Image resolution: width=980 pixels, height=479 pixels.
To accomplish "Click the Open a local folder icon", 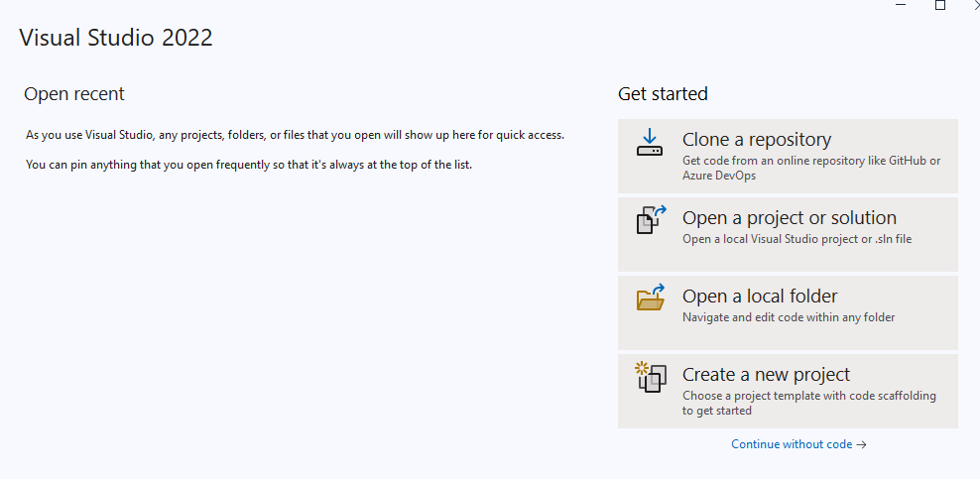I will coord(651,298).
